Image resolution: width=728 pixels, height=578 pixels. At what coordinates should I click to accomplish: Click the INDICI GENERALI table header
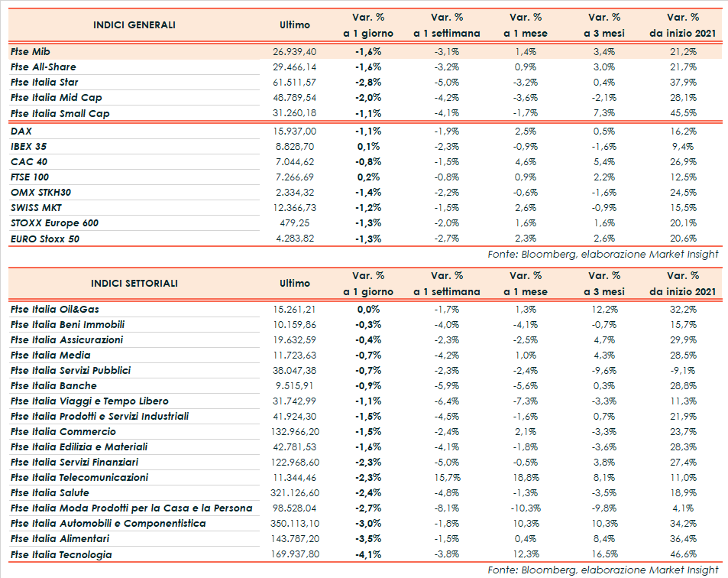tap(134, 24)
